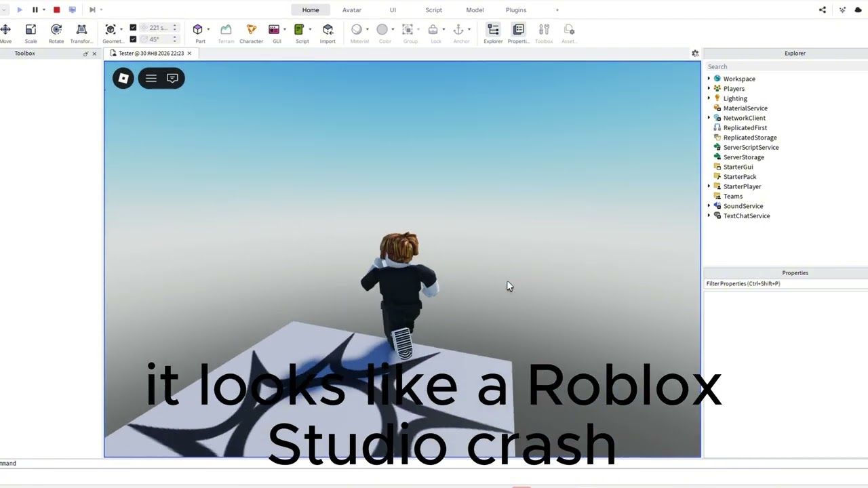868x488 pixels.
Task: Open the Import tool
Action: (x=328, y=33)
